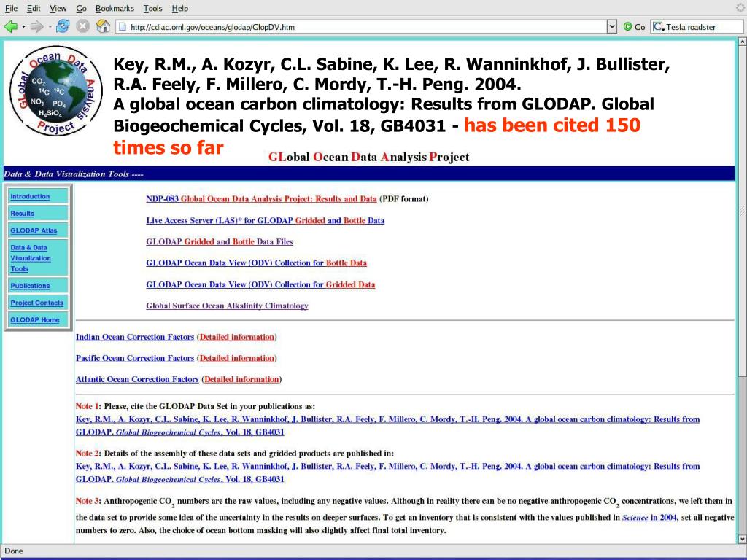Open the Introduction sidebar link
This screenshot has height=560, width=747.
click(x=30, y=196)
